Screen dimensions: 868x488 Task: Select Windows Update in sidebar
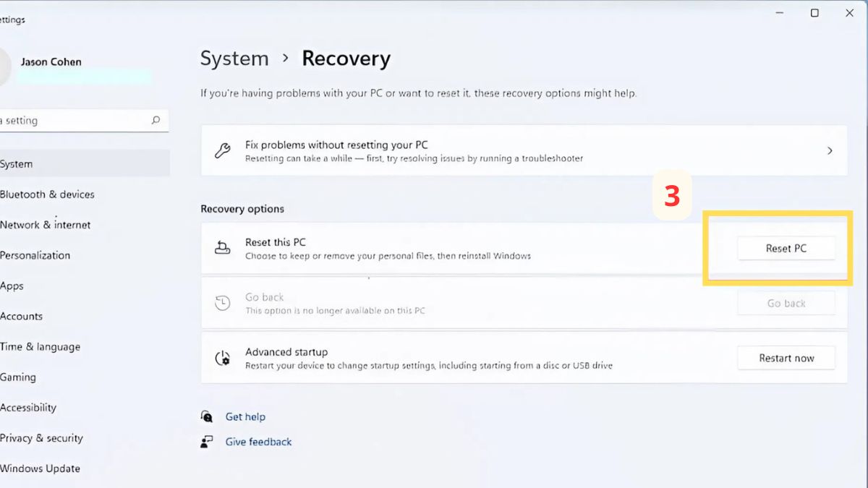click(x=40, y=468)
